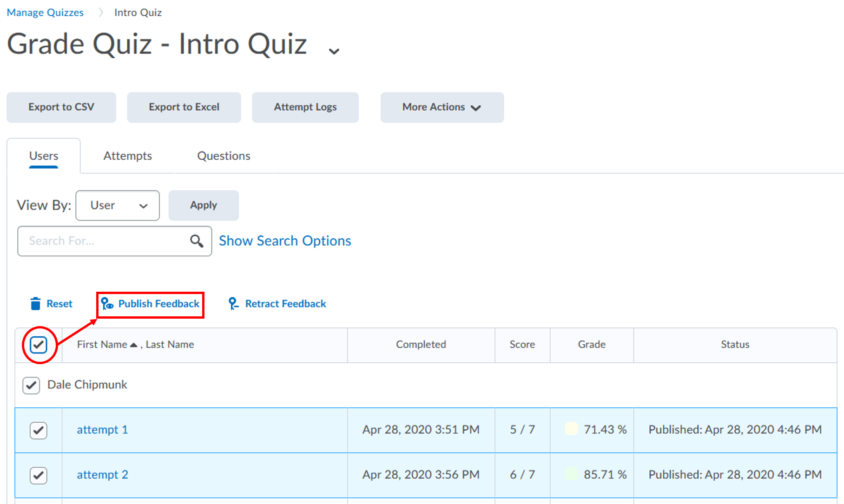Open the Grade Quiz title chevron menu
This screenshot has width=844, height=504.
[333, 49]
